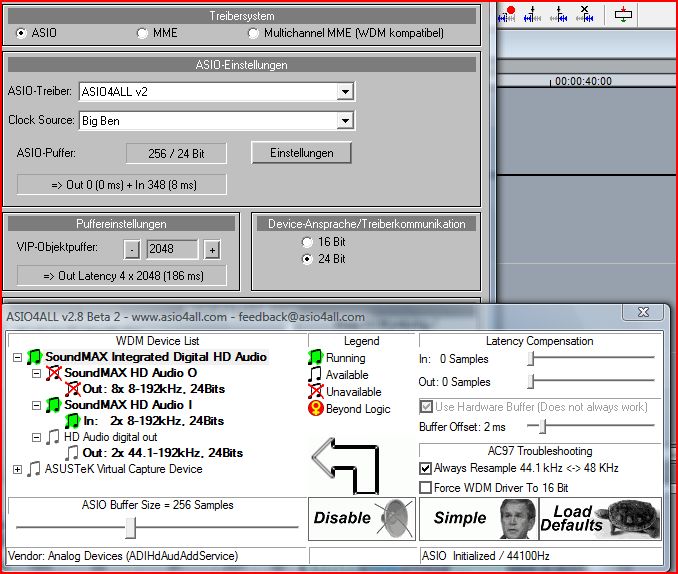Screen dimensions: 678x574
Task: Click the unavailable icon next to Out: 8x 8-192kHz
Action: tap(73, 389)
